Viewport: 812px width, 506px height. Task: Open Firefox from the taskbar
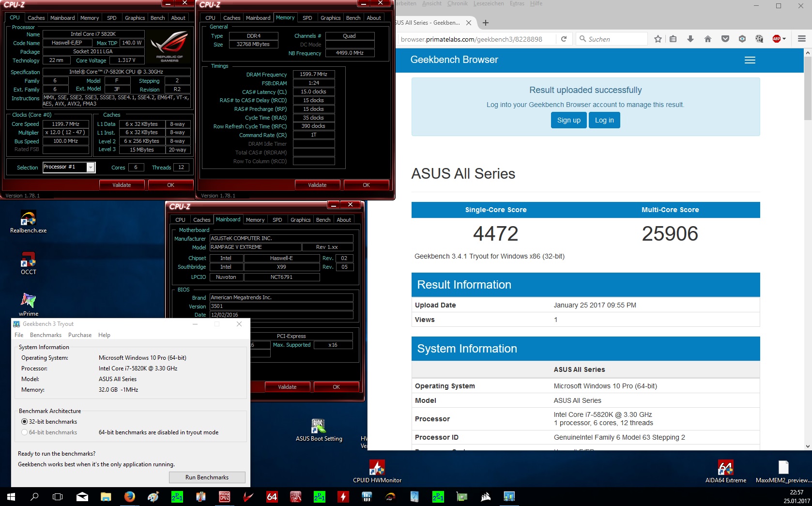click(x=129, y=497)
